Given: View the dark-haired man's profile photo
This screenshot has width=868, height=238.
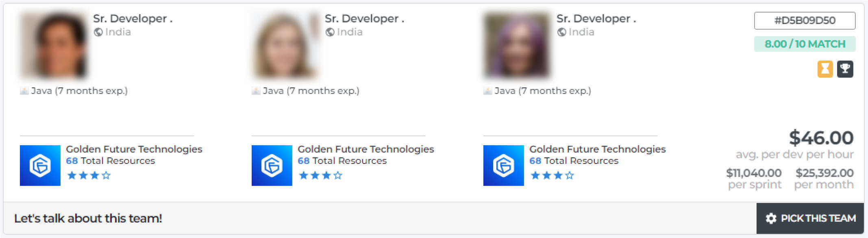Looking at the screenshot, I should point(54,45).
